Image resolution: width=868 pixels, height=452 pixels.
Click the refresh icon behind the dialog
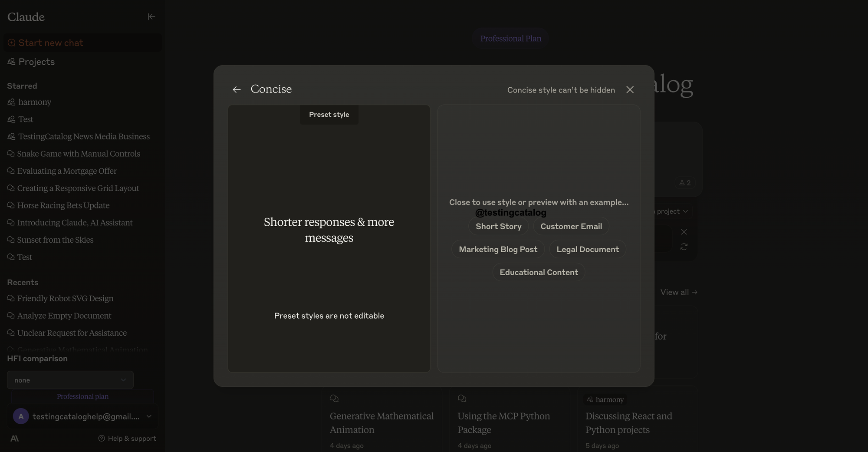click(684, 247)
